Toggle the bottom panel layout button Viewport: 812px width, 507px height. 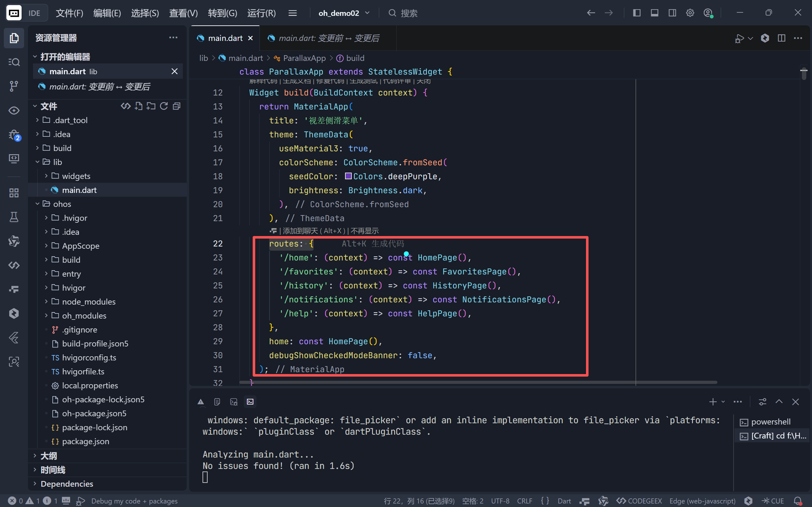654,13
